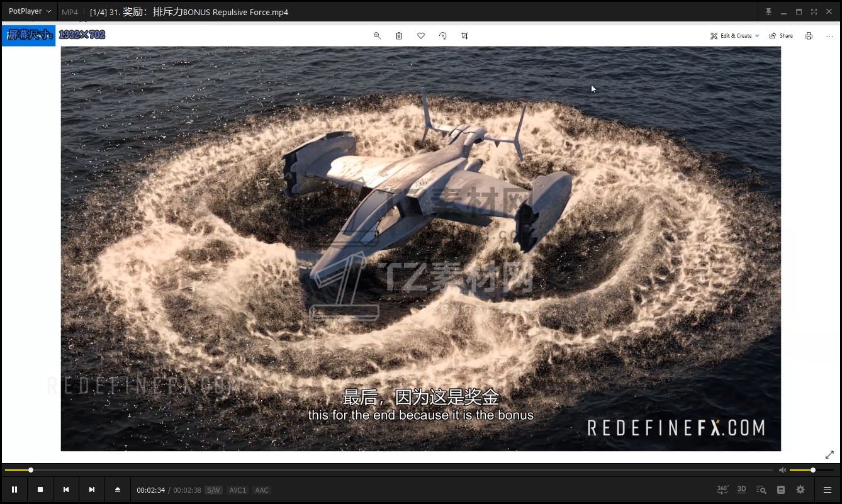Open the playlist search icon
The width and height of the screenshot is (842, 504).
click(x=761, y=490)
